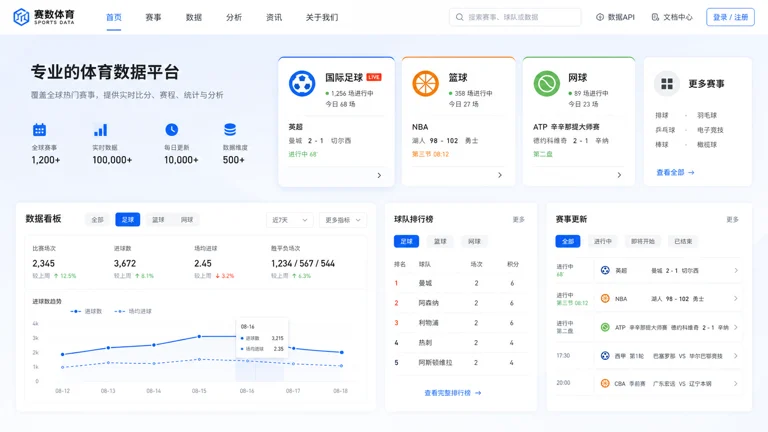The image size is (768, 432).
Task: Switch 球队排行榜 to 足球 tab
Action: (x=407, y=241)
